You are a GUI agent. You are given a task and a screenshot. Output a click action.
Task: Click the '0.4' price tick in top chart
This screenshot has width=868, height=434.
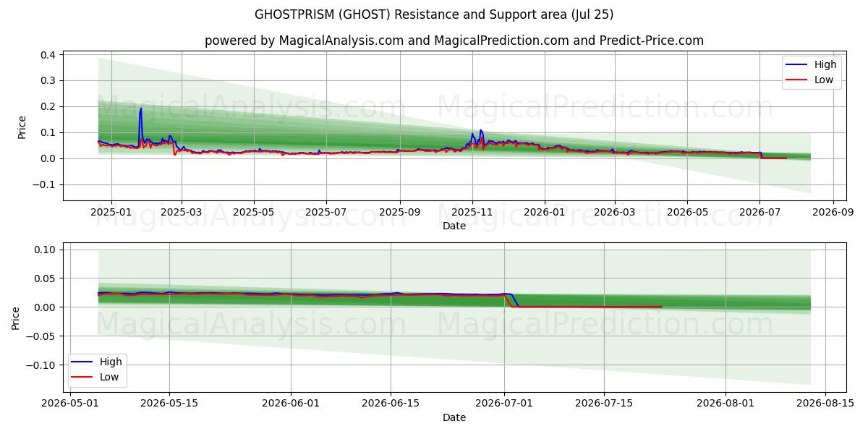[x=49, y=55]
